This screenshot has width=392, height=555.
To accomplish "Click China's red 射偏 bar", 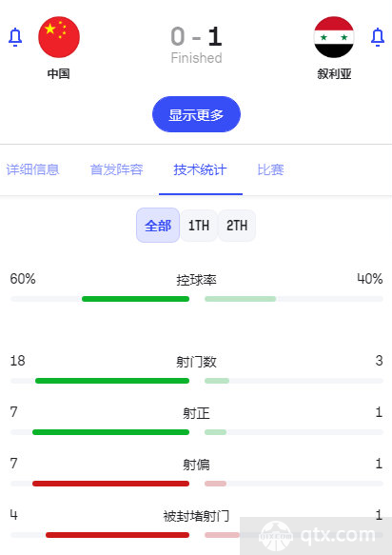I will click(x=110, y=484).
